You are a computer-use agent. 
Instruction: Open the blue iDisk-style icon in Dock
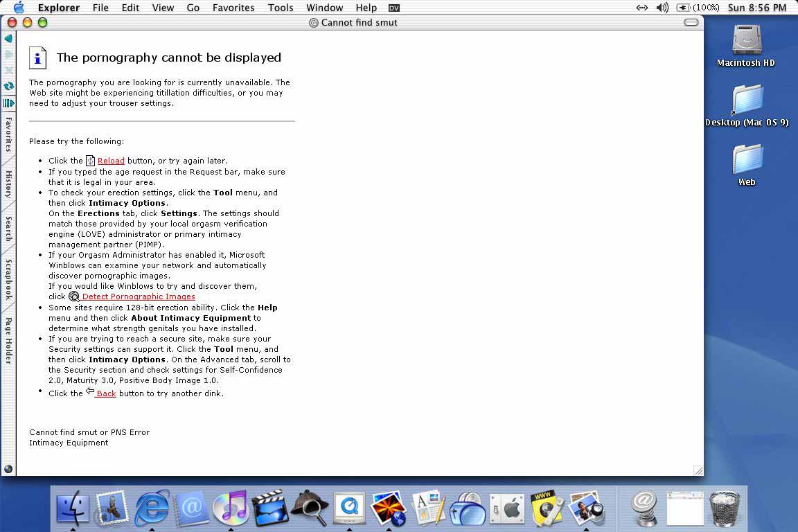pos(468,508)
